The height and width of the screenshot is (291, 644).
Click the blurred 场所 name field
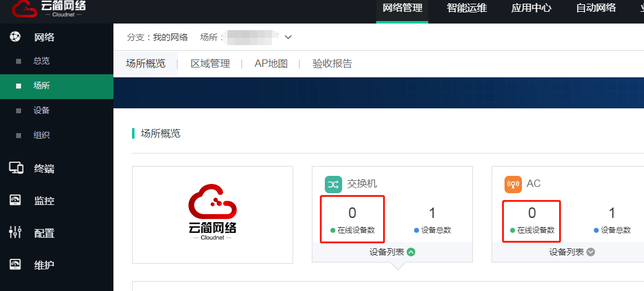tap(252, 37)
